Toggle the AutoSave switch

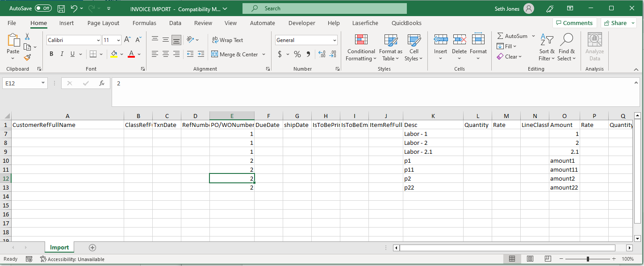pos(43,8)
